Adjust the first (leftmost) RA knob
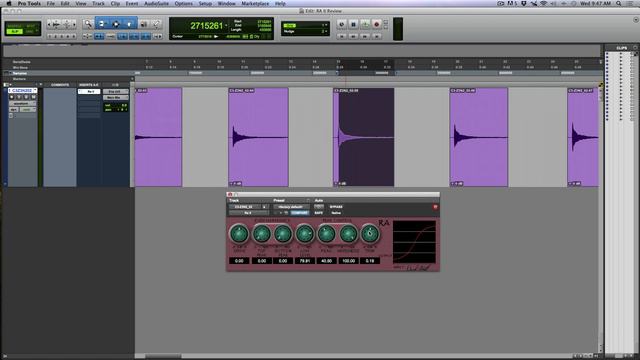This screenshot has height=360, width=640. coord(239,234)
